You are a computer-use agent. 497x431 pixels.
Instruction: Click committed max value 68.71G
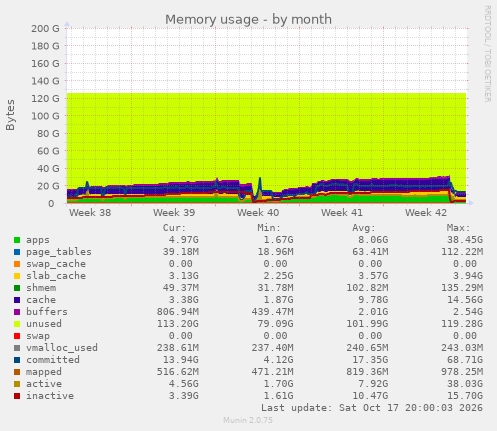point(465,360)
